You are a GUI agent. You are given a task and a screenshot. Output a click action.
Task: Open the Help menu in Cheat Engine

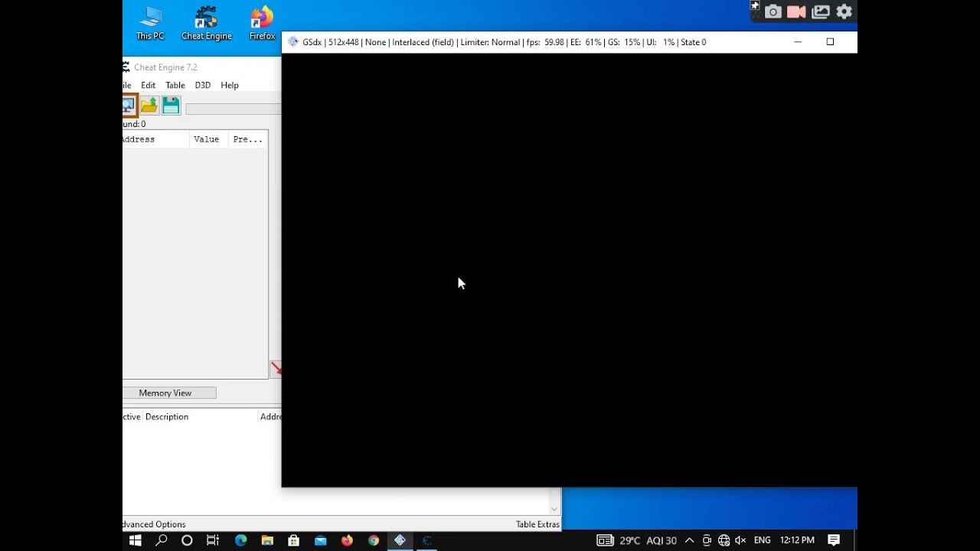[230, 85]
